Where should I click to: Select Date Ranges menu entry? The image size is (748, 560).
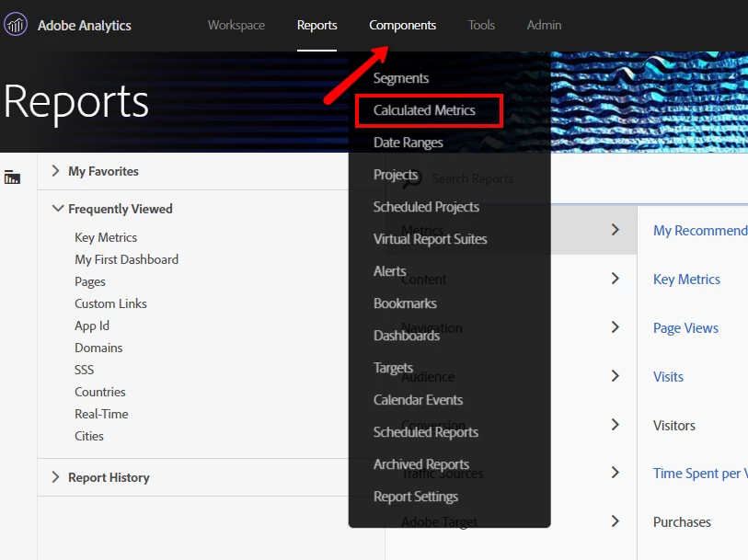pos(408,143)
